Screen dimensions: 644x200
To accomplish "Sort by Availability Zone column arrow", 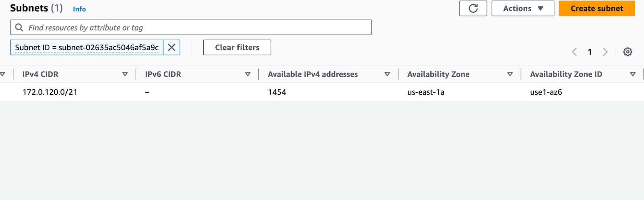I will (510, 74).
